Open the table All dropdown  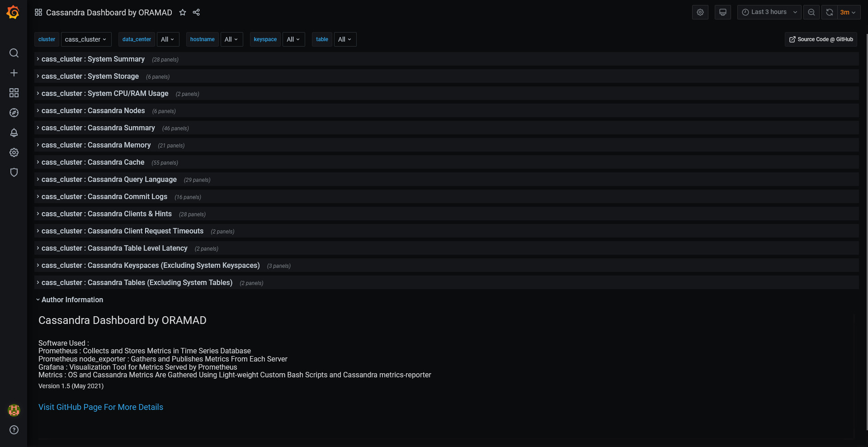[345, 39]
